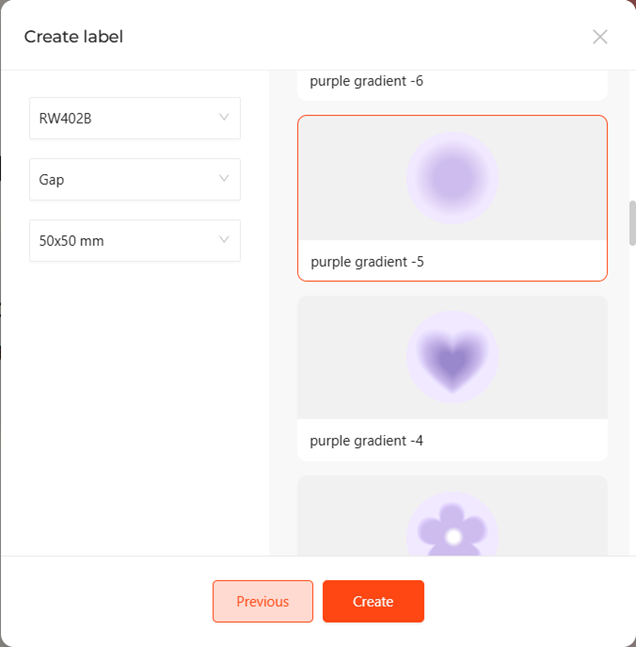Select the purple heart template thumbnail

click(452, 357)
